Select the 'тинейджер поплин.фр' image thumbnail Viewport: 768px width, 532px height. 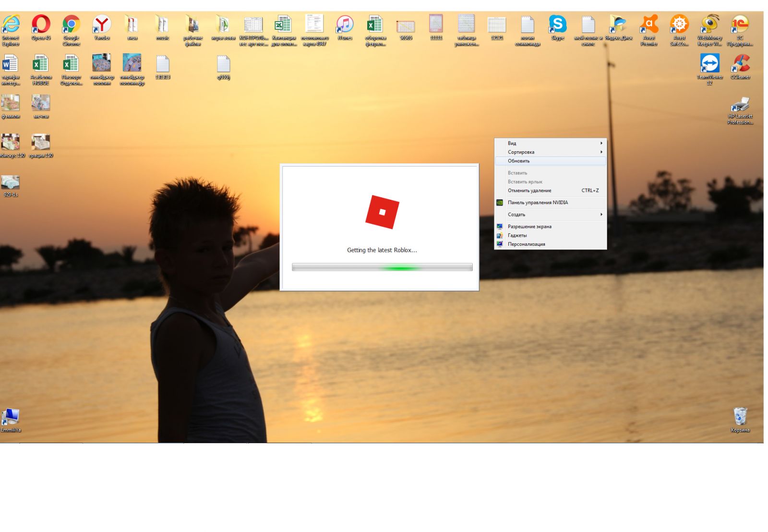132,69
